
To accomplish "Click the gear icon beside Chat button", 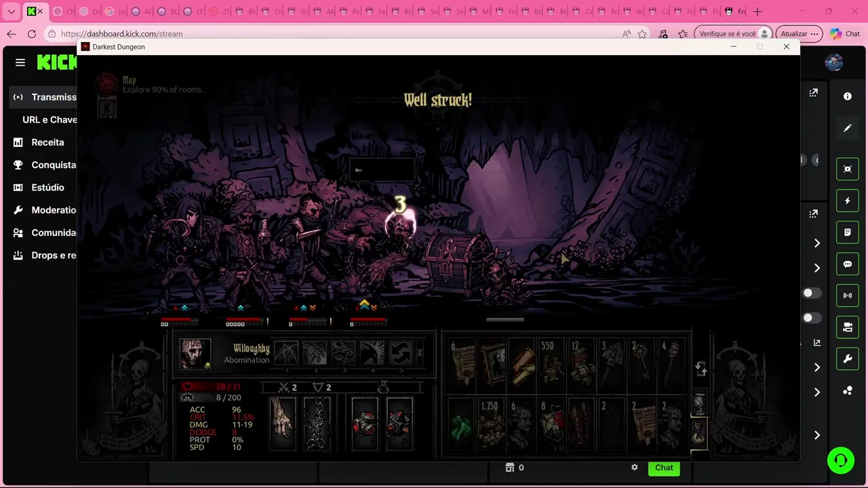I will 635,468.
